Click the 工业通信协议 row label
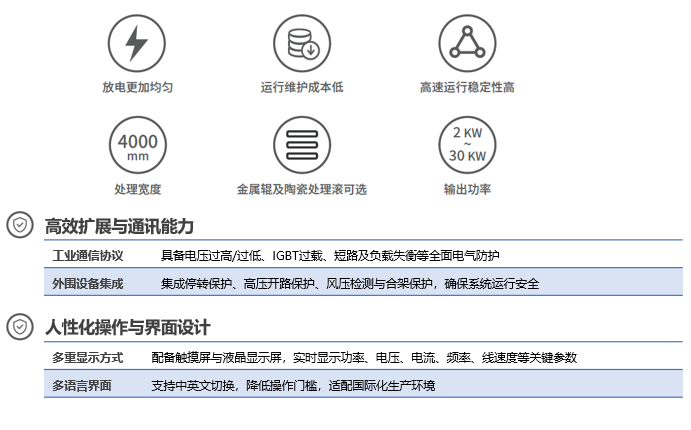This screenshot has width=691, height=430. click(88, 255)
